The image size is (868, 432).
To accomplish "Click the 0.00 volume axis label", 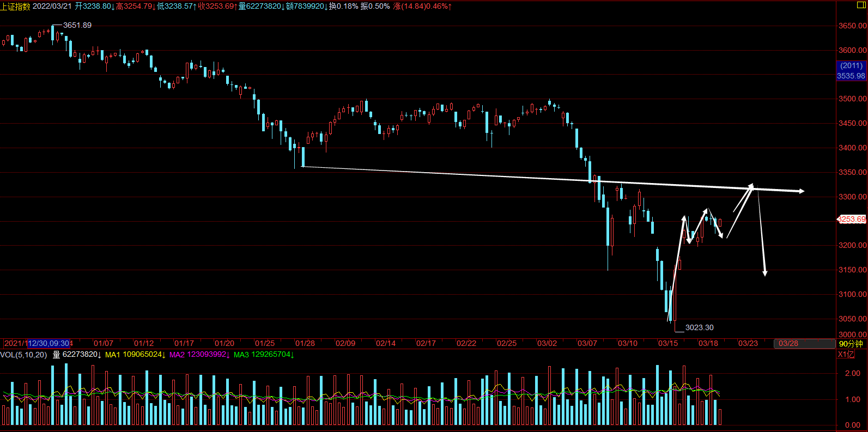I will [x=853, y=425].
